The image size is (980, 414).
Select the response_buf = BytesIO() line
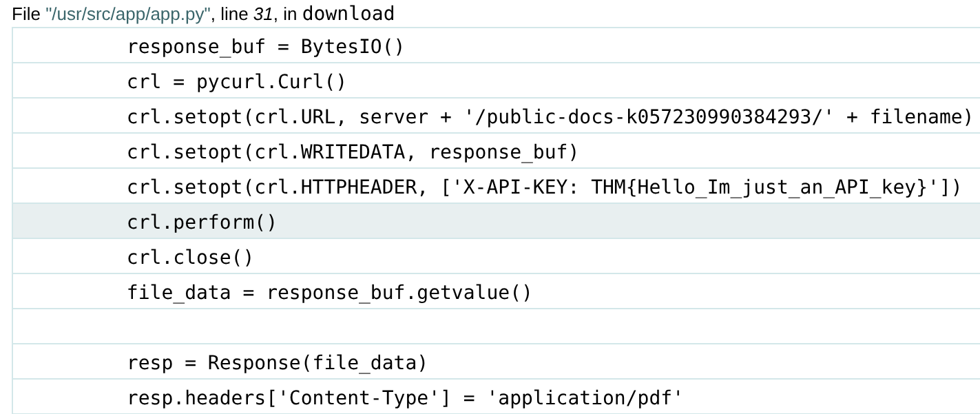pyautogui.click(x=265, y=47)
